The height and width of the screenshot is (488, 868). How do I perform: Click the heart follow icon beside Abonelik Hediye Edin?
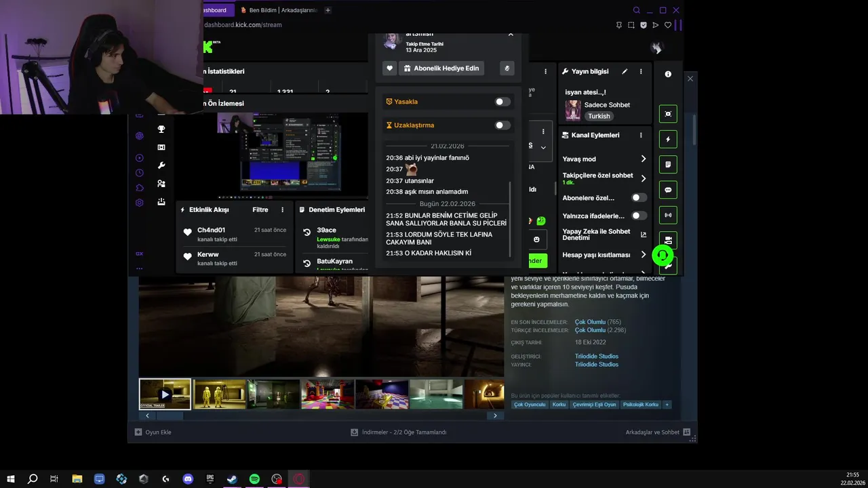point(389,68)
